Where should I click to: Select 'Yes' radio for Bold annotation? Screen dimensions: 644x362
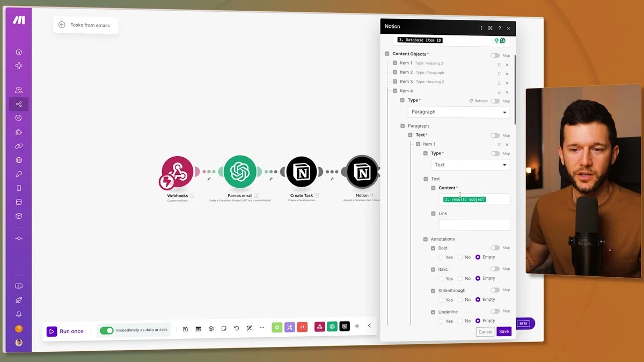[x=441, y=257]
